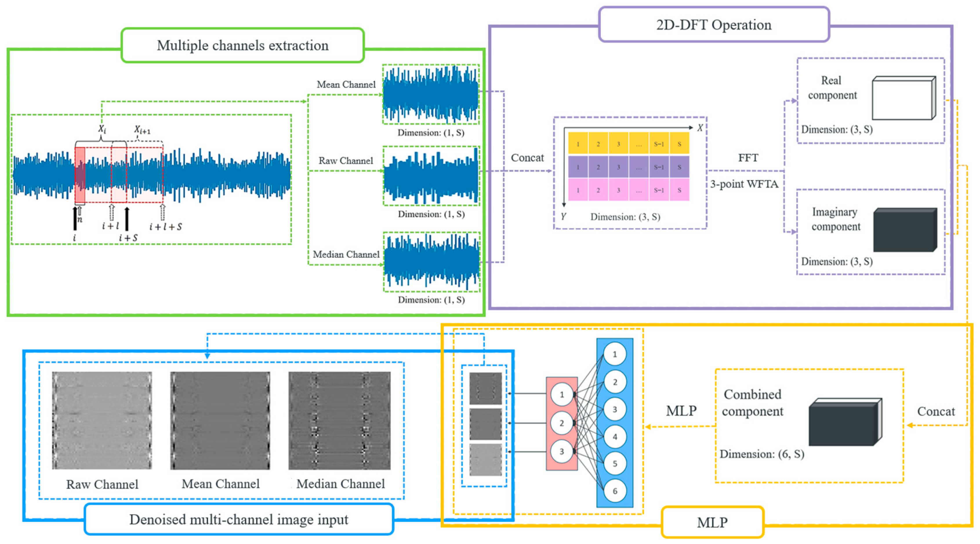980x544 pixels.
Task: Click node 1 in the pink layer
Action: pos(562,395)
